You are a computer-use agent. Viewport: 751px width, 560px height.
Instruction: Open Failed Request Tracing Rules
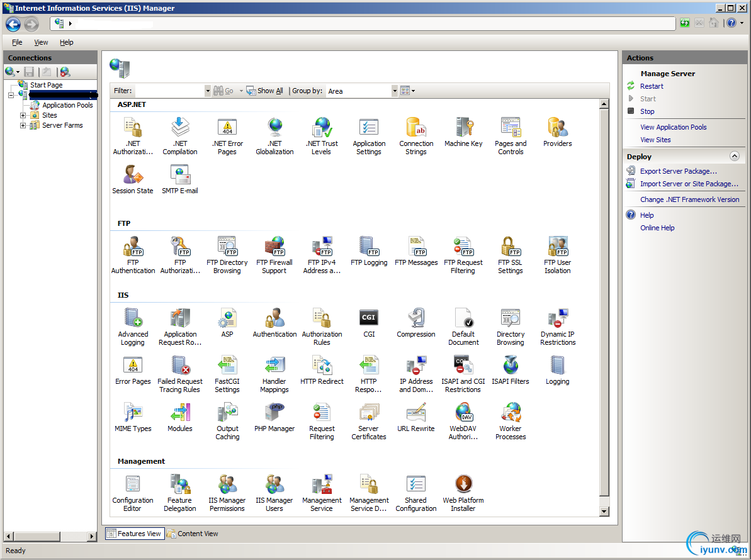[179, 374]
